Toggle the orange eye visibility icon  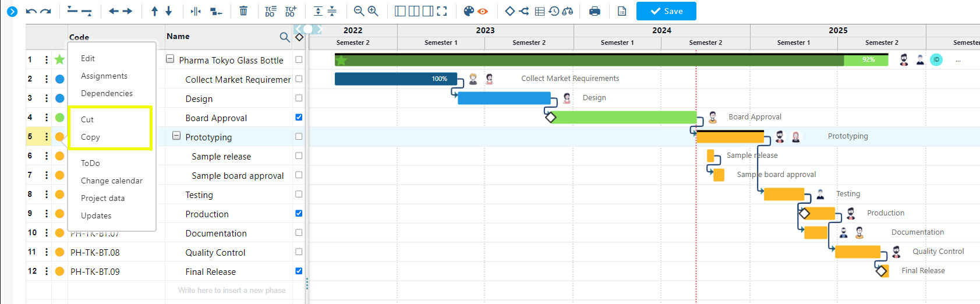tap(483, 11)
